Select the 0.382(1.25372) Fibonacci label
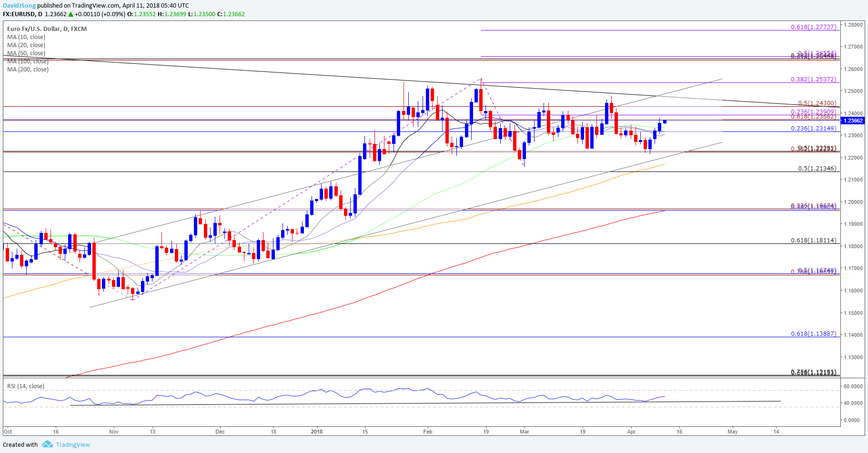868x453 pixels. click(x=814, y=79)
